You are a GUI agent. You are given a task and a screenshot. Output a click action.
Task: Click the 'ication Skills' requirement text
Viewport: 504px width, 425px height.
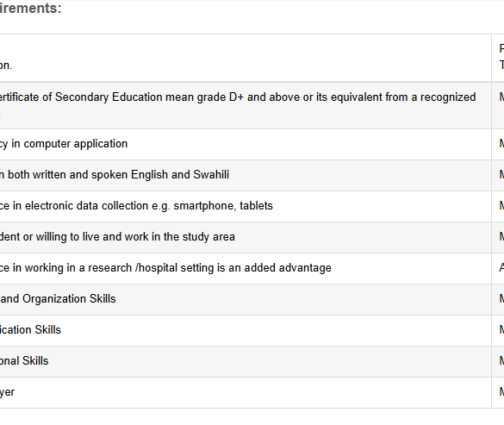[x=30, y=330]
